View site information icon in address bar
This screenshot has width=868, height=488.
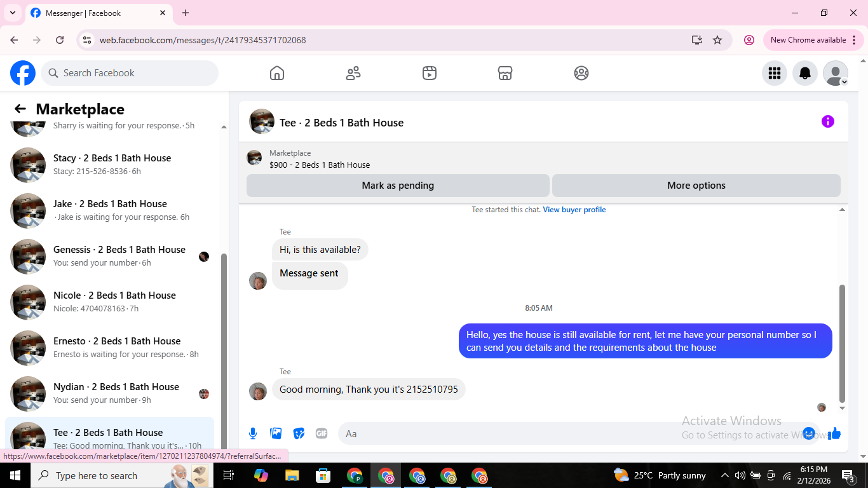point(88,40)
